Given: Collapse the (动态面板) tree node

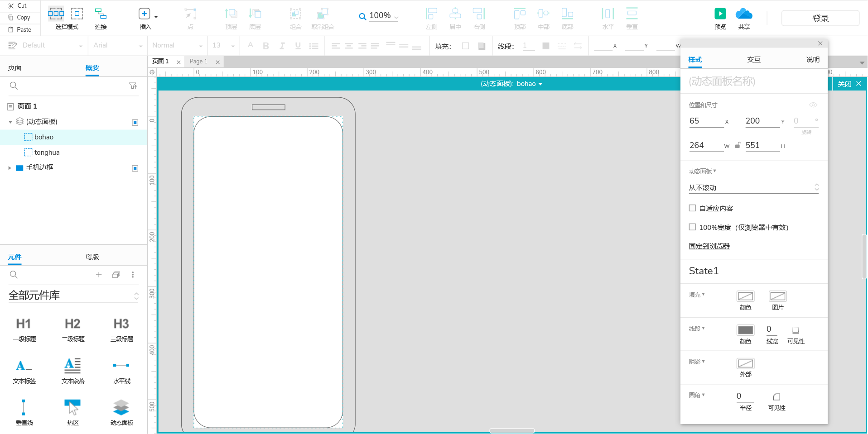Looking at the screenshot, I should point(10,122).
